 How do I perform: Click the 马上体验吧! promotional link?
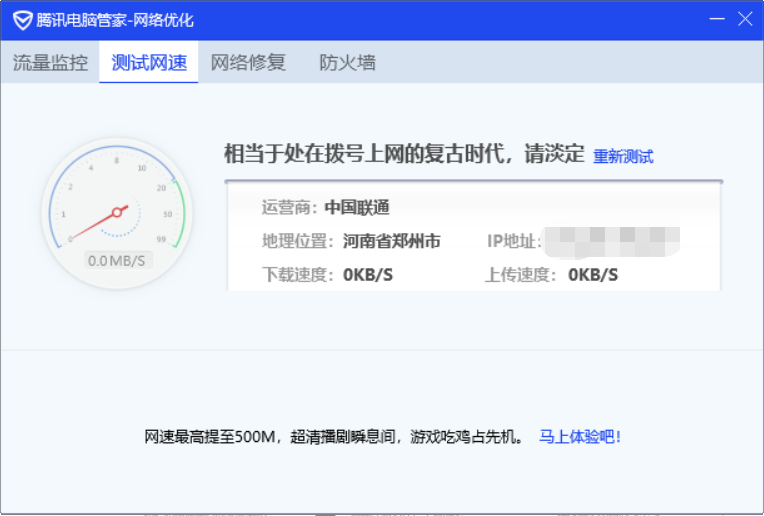tap(580, 437)
